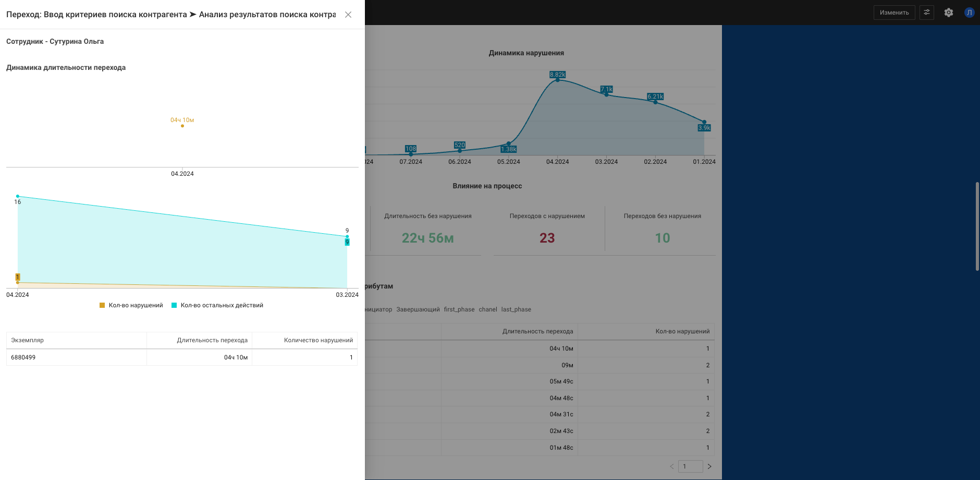Image resolution: width=980 pixels, height=480 pixels.
Task: Click the page number input field
Action: (690, 466)
